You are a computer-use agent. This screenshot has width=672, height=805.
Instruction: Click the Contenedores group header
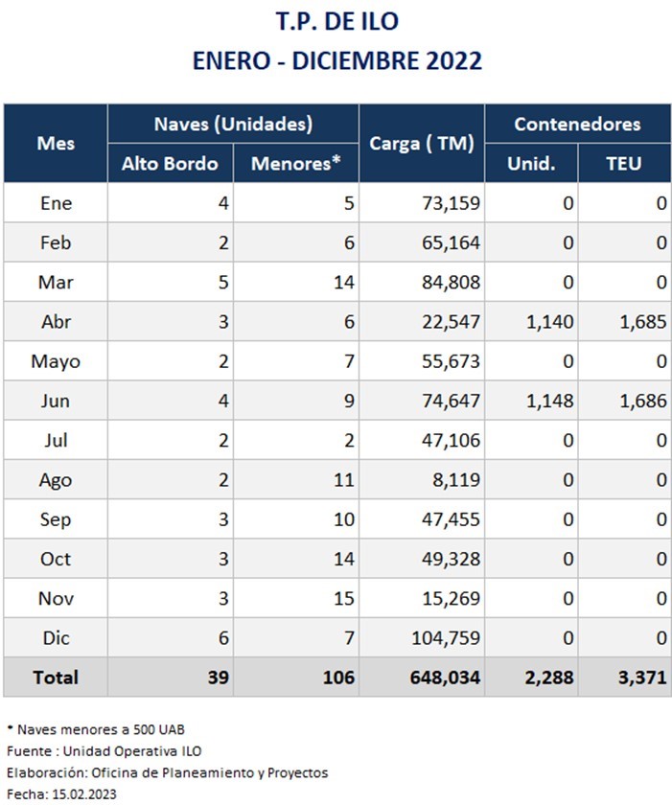577,124
